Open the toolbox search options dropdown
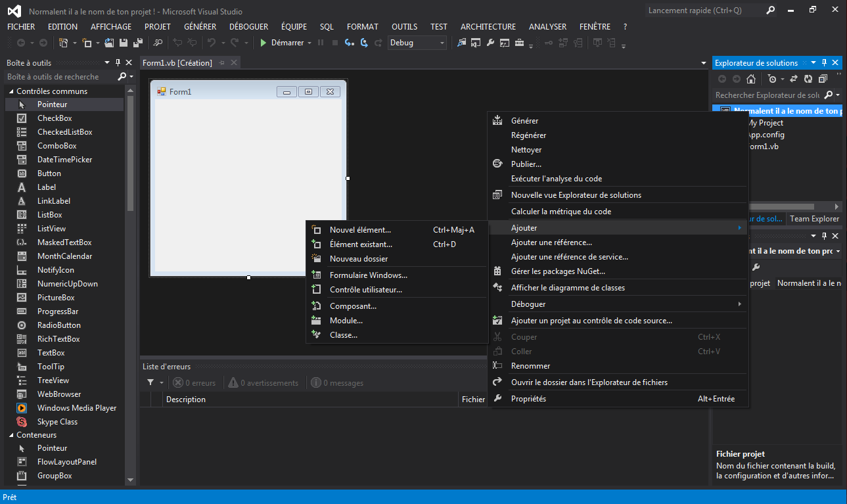 (131, 77)
